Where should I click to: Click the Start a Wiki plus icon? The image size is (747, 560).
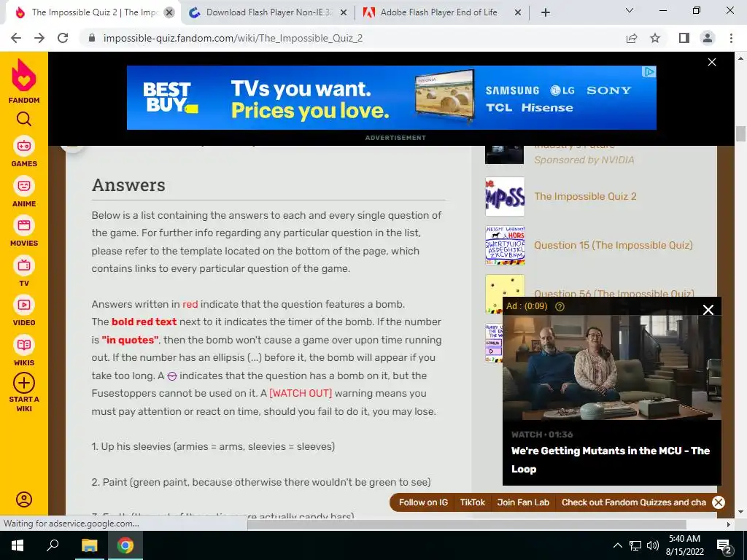(x=24, y=383)
